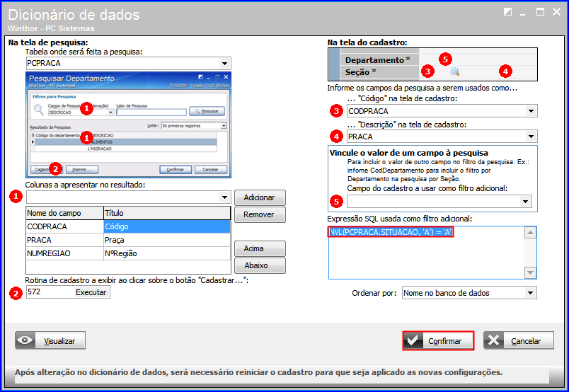Screen dimensions: 569x392
Task: Click the Seção label in cadastro preview
Action: pyautogui.click(x=360, y=72)
